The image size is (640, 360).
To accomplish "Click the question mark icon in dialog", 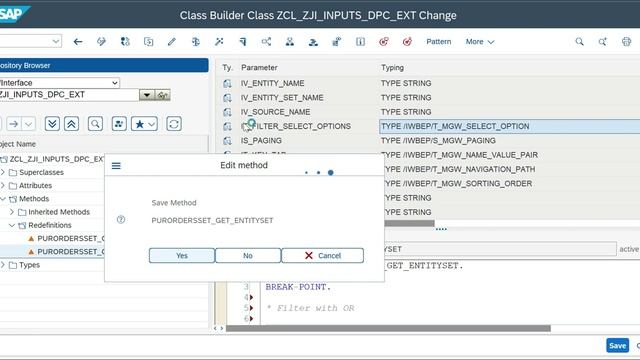I will pos(121,220).
